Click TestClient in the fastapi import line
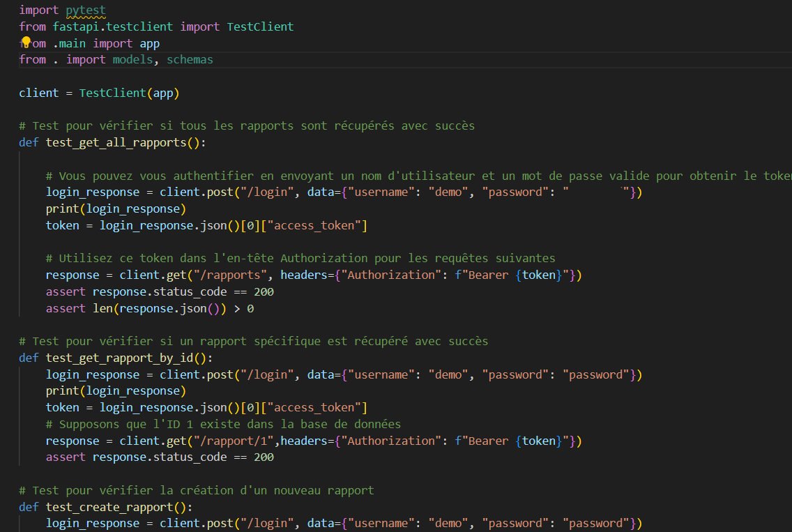The height and width of the screenshot is (532, 792). [260, 26]
